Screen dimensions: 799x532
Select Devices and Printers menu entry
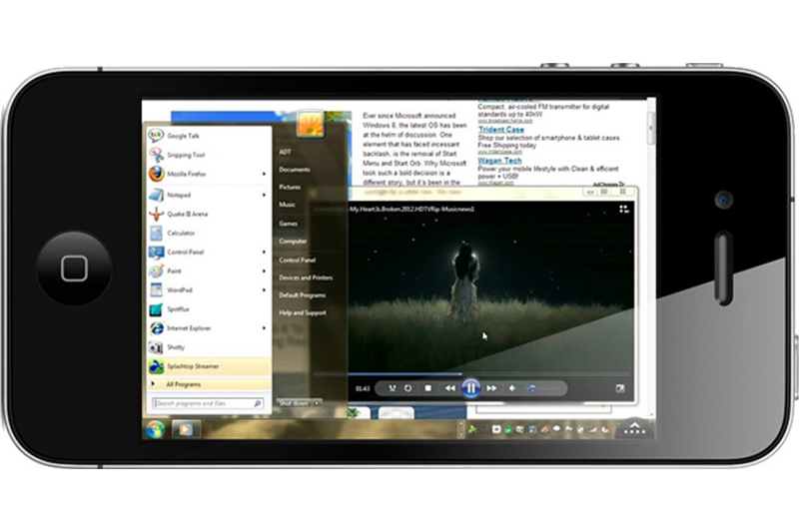click(306, 277)
